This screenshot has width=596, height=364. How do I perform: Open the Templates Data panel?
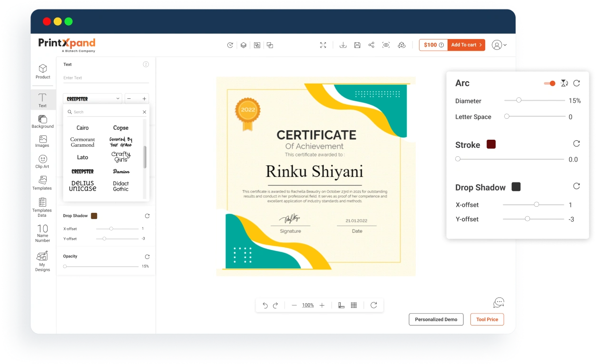click(42, 208)
